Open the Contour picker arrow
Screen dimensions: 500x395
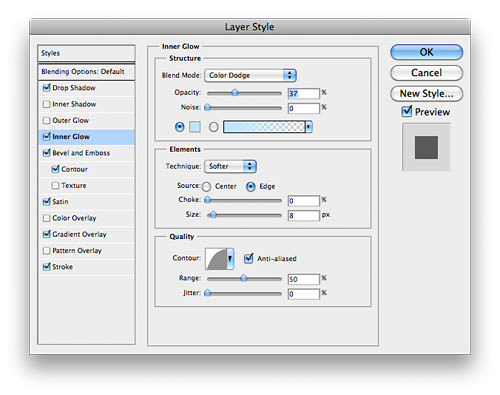click(x=230, y=258)
